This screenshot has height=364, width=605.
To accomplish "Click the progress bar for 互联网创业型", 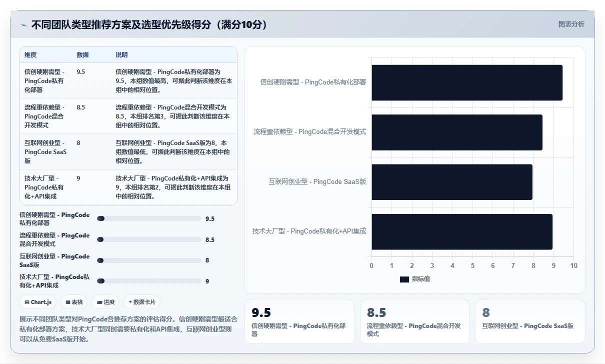I will [x=149, y=260].
